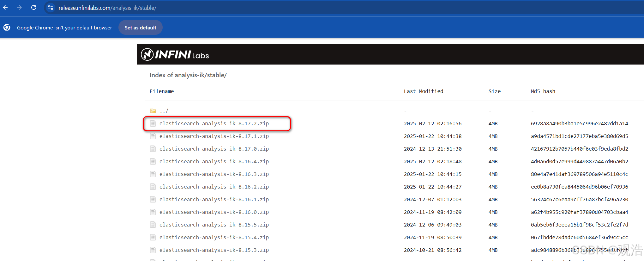The height and width of the screenshot is (261, 644).
Task: Download elasticsearch-analysis-ik-8.15.4.zip
Action: pyautogui.click(x=214, y=237)
